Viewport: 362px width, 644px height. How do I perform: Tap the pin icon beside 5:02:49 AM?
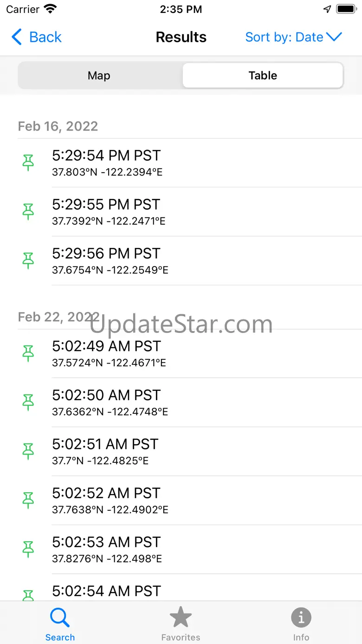pyautogui.click(x=28, y=353)
